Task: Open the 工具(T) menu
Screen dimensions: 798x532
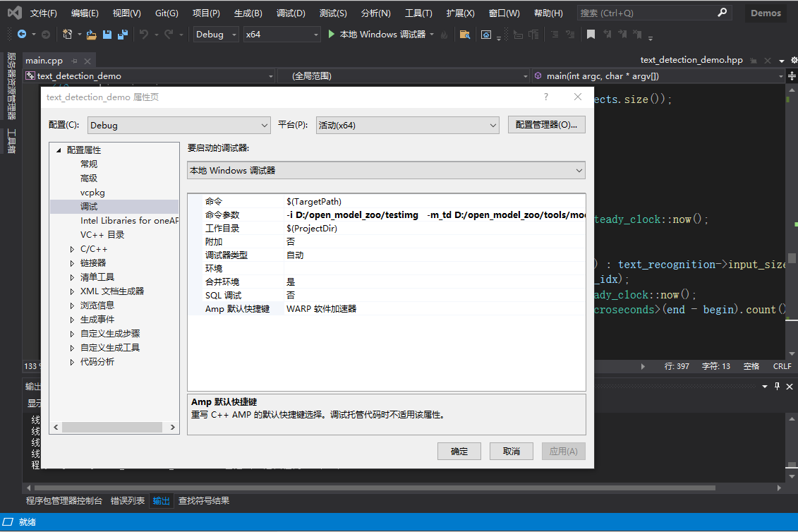Action: coord(418,13)
